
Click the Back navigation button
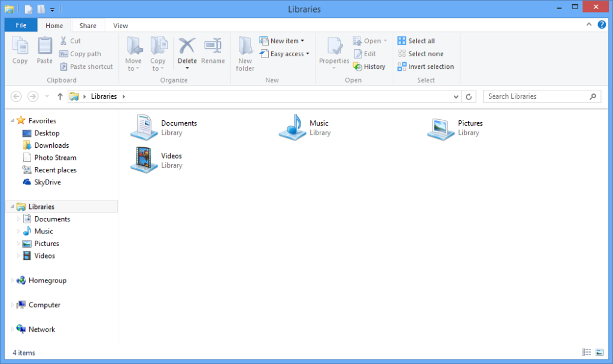(15, 96)
